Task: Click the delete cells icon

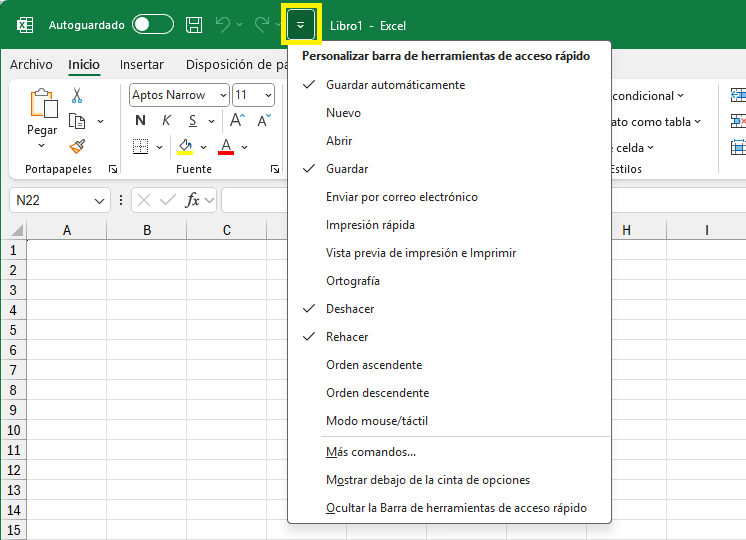Action: coord(738,121)
